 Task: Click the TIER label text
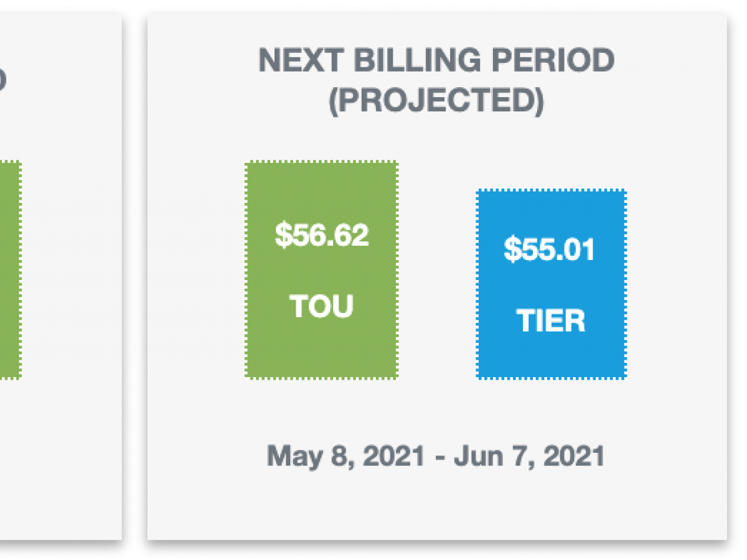click(x=551, y=321)
